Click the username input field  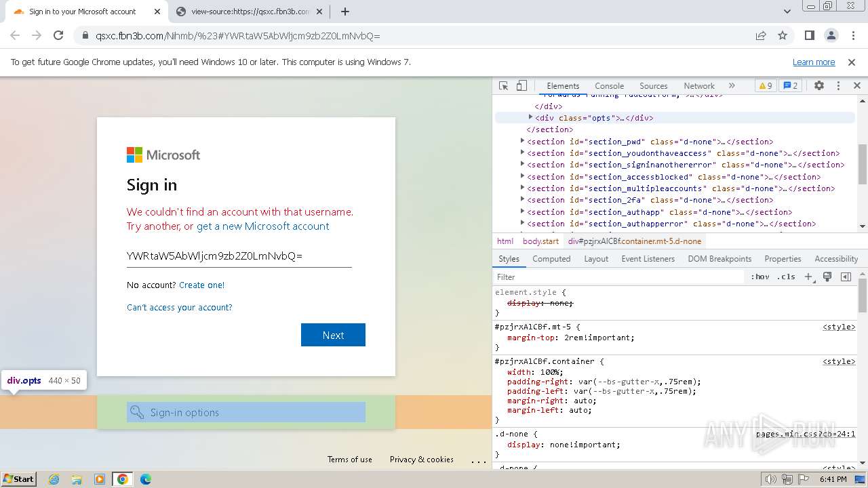(x=239, y=256)
